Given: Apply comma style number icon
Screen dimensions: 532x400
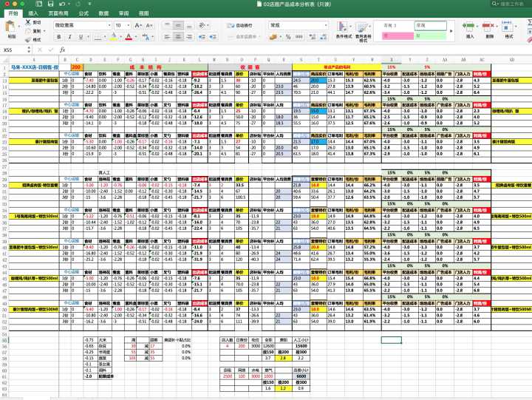Looking at the screenshot, I should point(299,37).
